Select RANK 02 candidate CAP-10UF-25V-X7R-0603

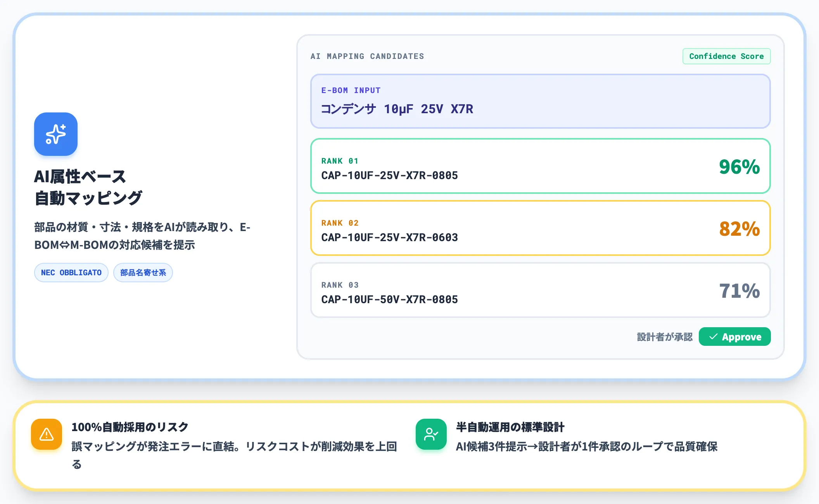pyautogui.click(x=540, y=228)
